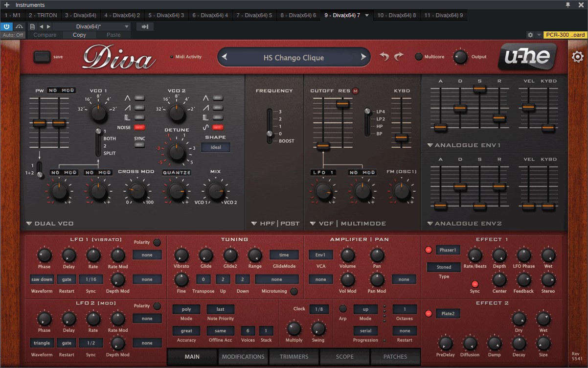The height and width of the screenshot is (368, 588).
Task: Open the voice Mode 'poly' selector
Action: (186, 309)
